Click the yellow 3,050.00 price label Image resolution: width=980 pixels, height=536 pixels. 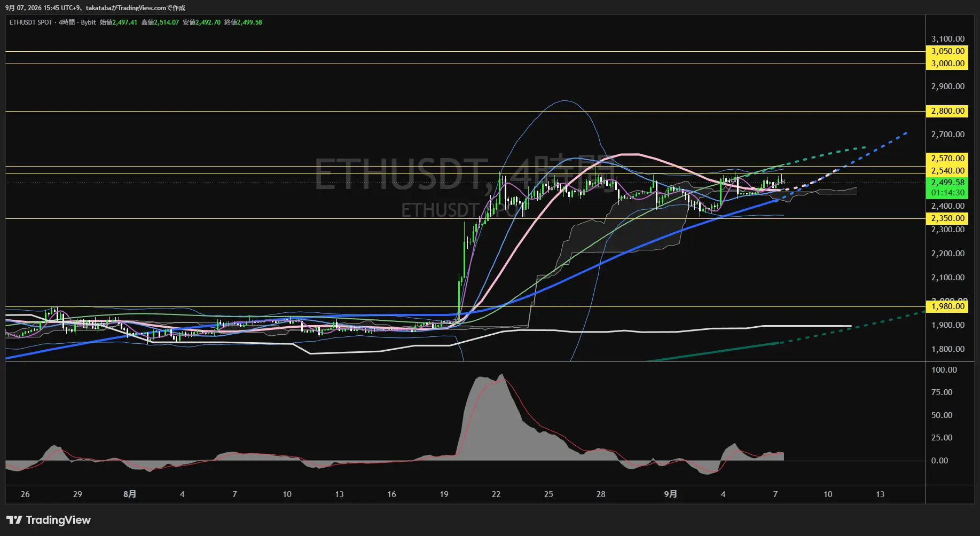pos(947,51)
